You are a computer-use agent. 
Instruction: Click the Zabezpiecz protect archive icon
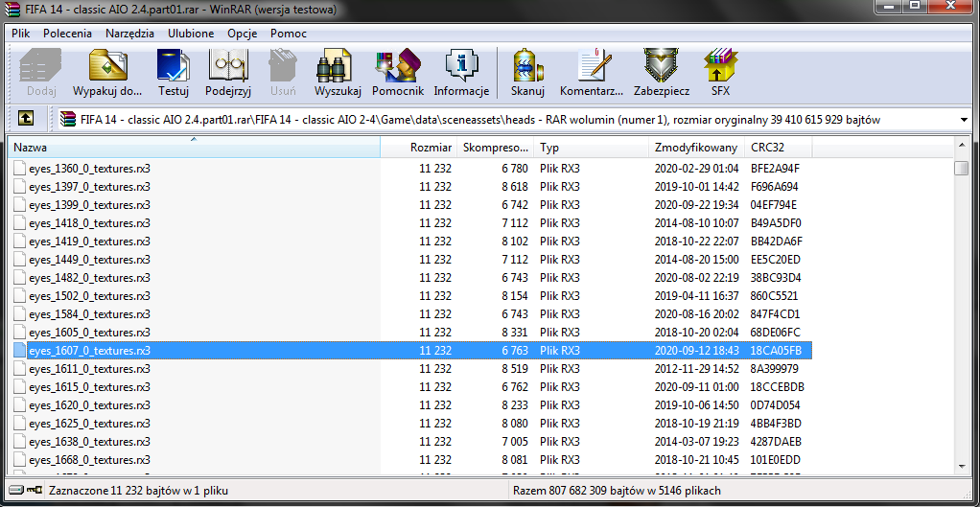[662, 65]
